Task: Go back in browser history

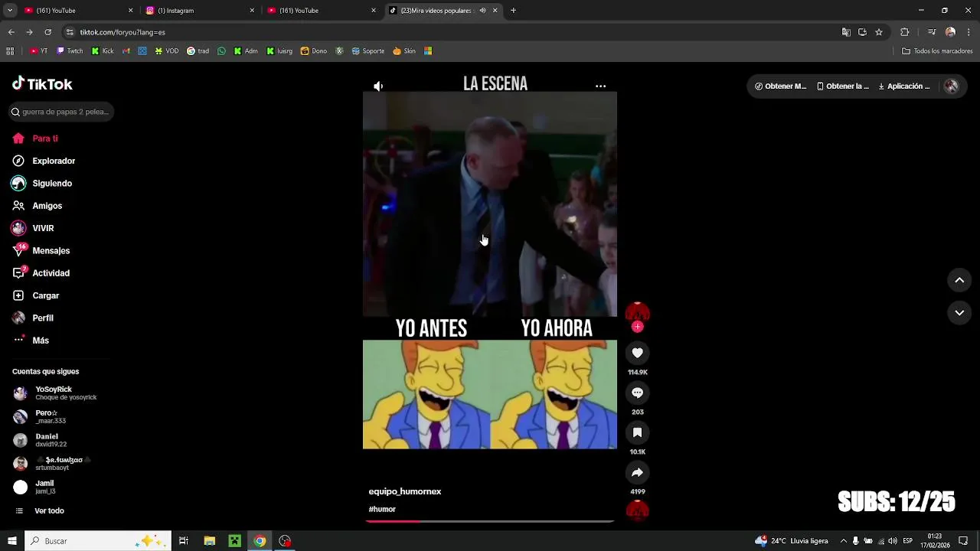Action: (11, 32)
